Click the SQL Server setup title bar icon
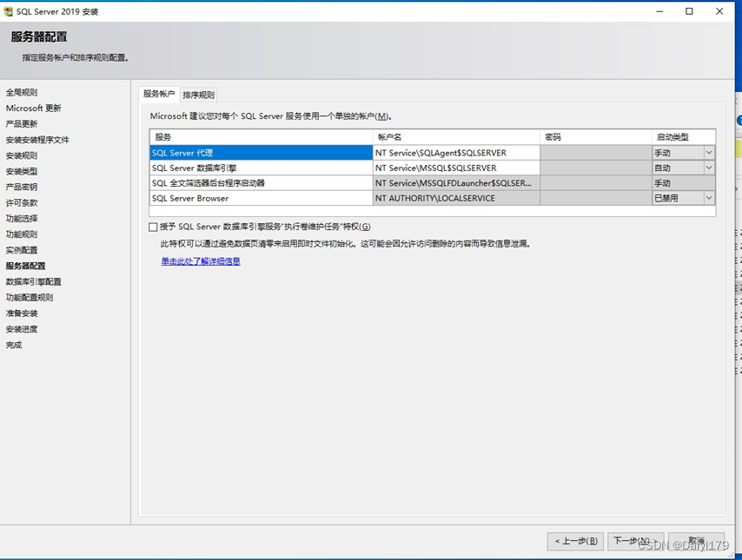742x560 pixels. 8,11
